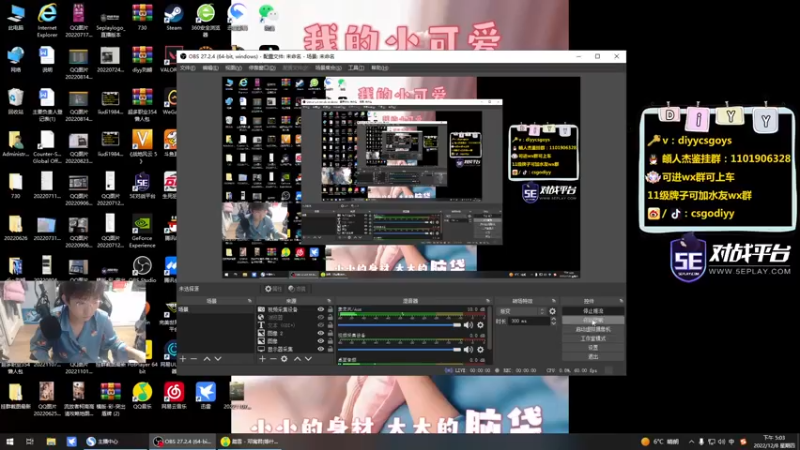Open the 编辑(E) menu in OBS

coord(210,68)
